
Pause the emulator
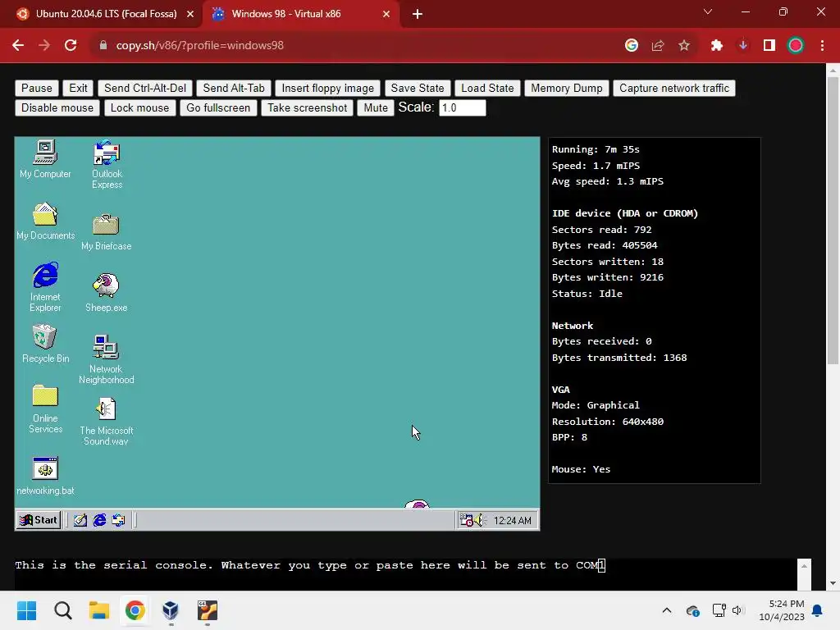coord(36,89)
